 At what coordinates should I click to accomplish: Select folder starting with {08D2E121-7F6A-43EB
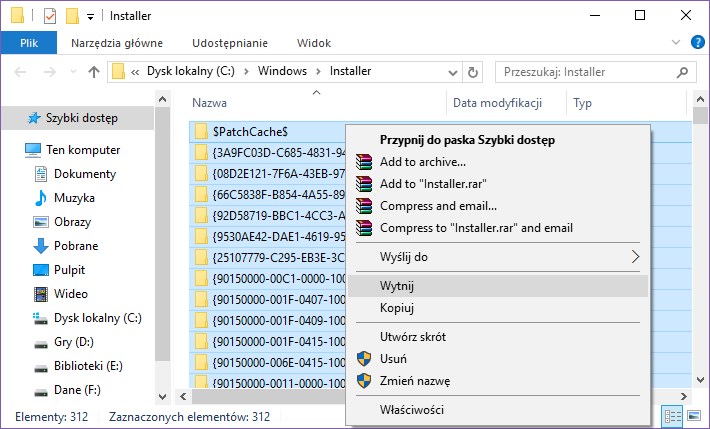(279, 174)
